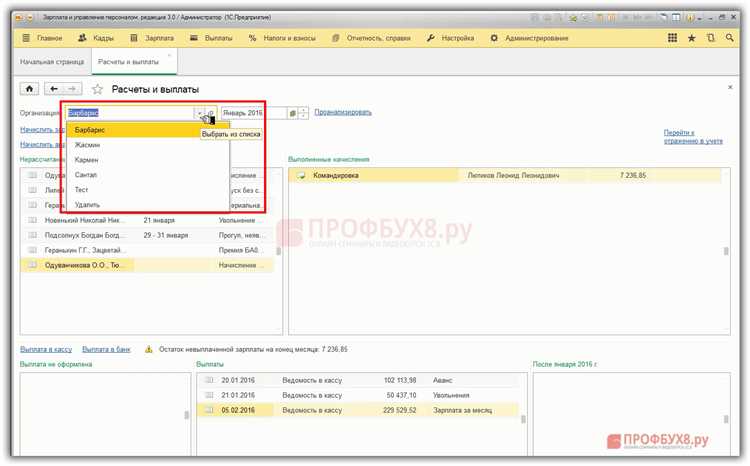The image size is (750, 466).
Task: Click the document icon of Одуванчикова О.О. row
Action: pos(33,265)
